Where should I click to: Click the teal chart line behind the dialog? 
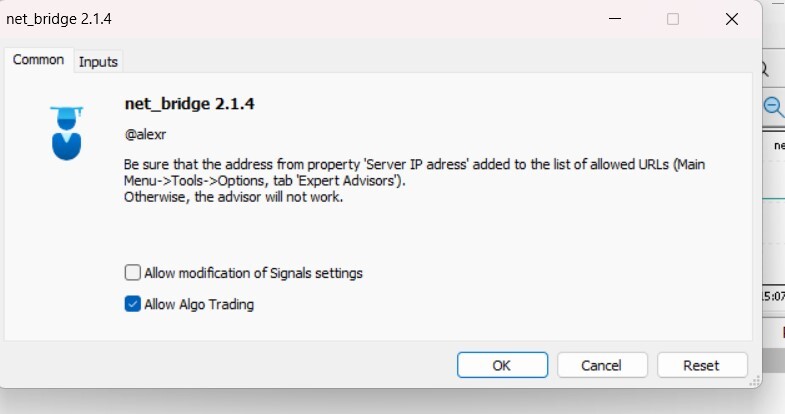[x=773, y=199]
